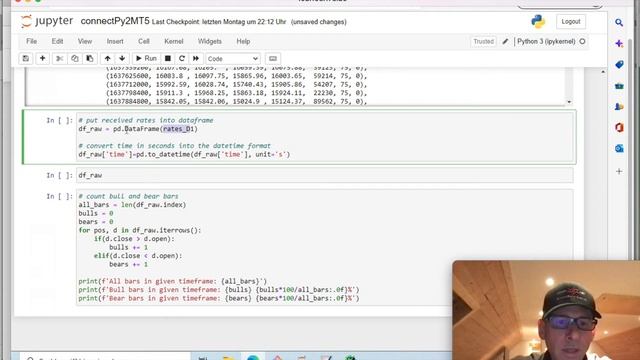Click the print 'Bull bars in given timeframe' line
The width and height of the screenshot is (640, 360).
tap(219, 290)
